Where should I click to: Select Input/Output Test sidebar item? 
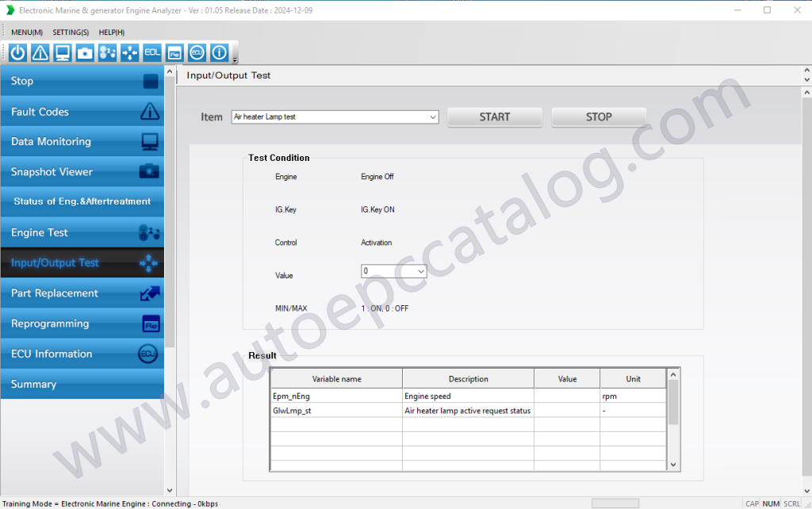tap(82, 262)
